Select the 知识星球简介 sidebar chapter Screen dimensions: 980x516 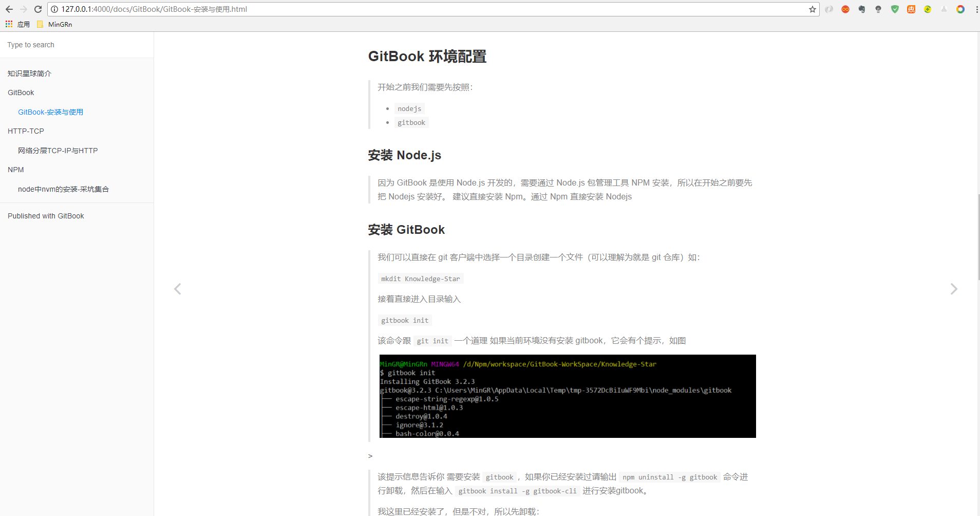(30, 73)
